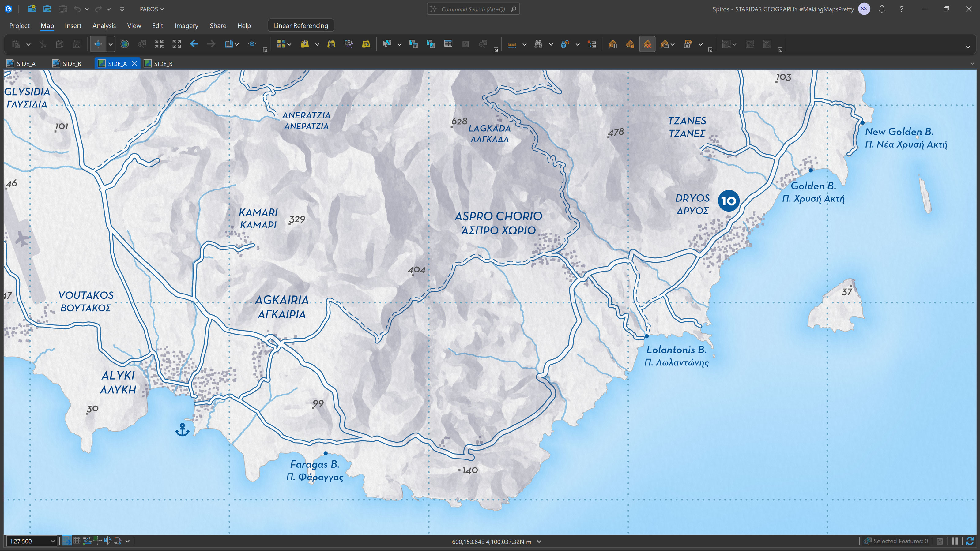Open the map scale 1:27,500 dropdown
Screen dimensions: 980x551
52,541
